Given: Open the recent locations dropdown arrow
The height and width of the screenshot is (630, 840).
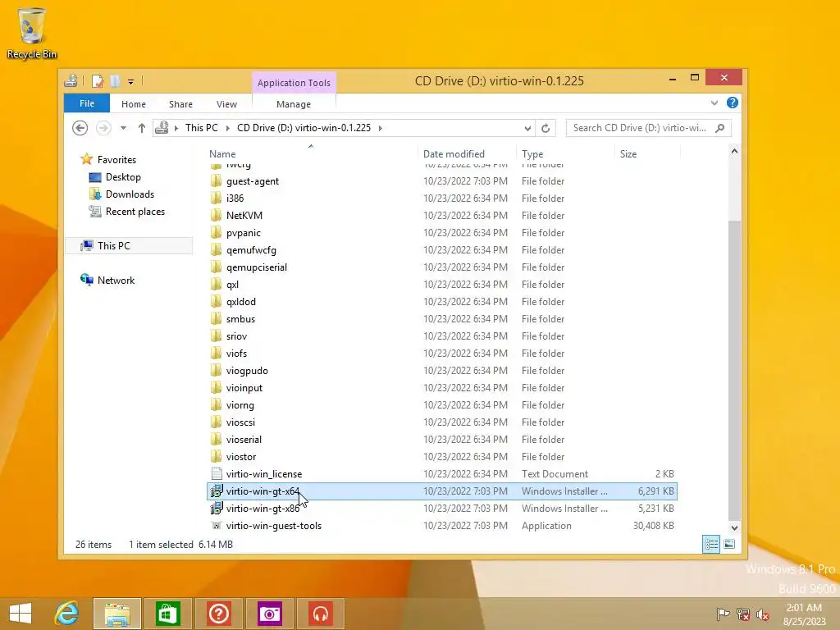Looking at the screenshot, I should click(123, 128).
